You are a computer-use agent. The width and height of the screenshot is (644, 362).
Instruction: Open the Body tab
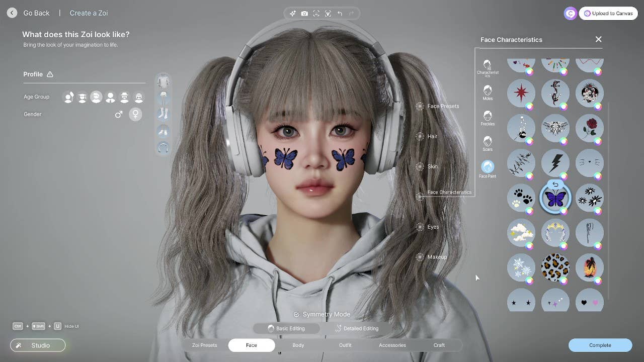point(298,345)
